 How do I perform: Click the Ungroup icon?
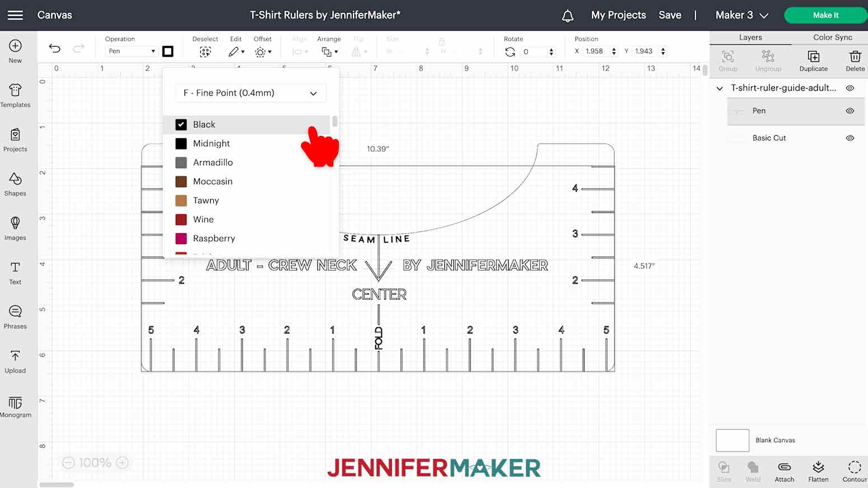768,57
